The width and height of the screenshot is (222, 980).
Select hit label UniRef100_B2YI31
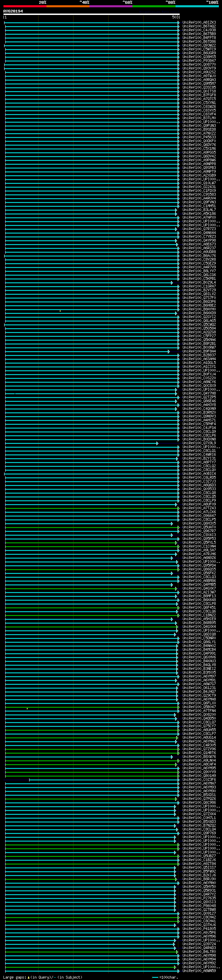[x=199, y=459]
